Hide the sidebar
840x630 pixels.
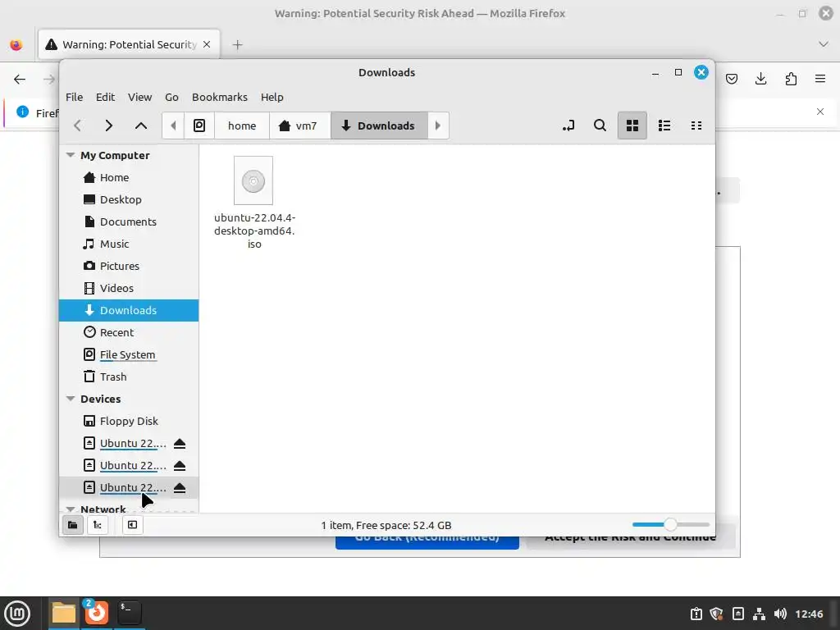click(x=132, y=525)
